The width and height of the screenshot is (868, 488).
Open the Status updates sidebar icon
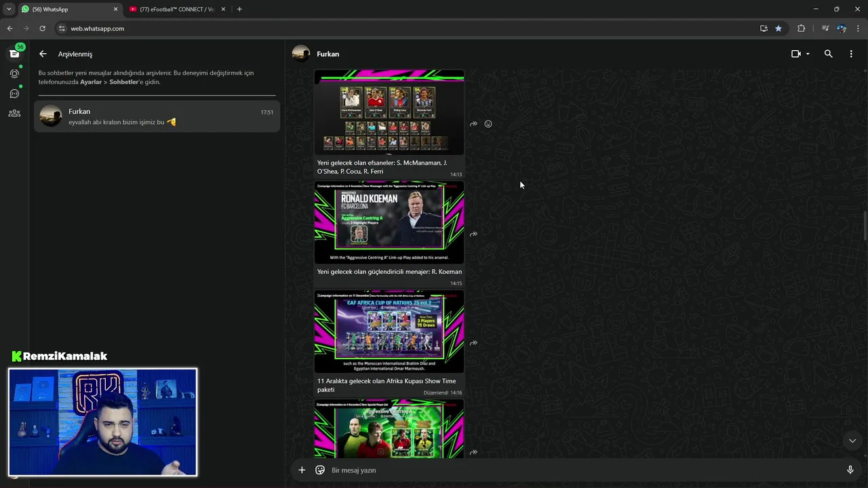click(14, 73)
